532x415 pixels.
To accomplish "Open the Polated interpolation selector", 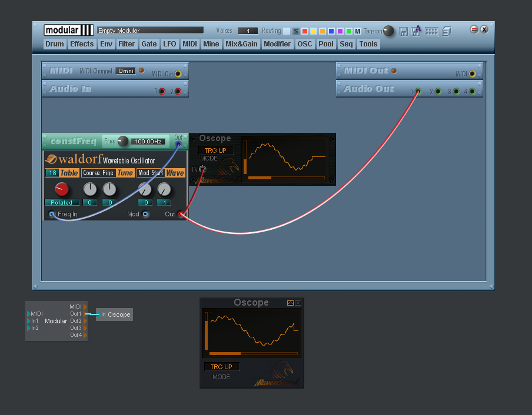I will (x=62, y=203).
